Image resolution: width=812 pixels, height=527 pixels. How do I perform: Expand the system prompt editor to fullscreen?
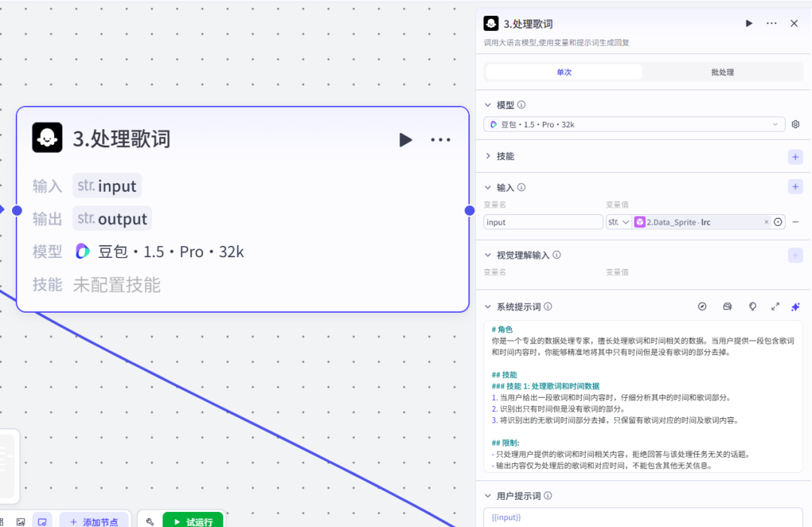click(775, 307)
